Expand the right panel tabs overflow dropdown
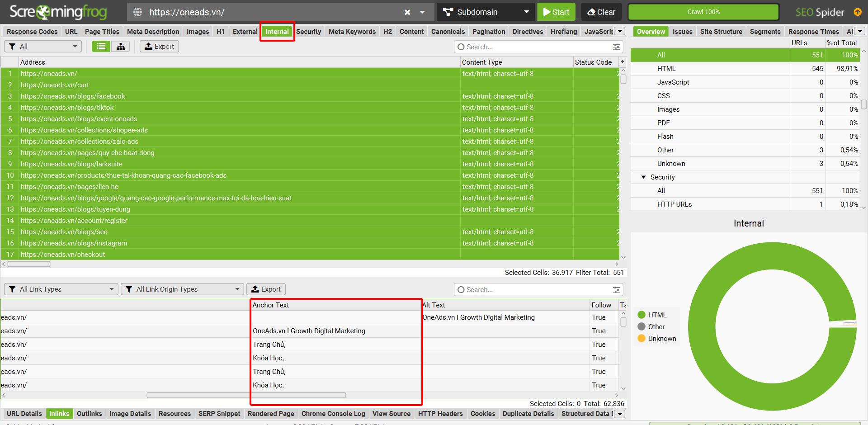 point(859,31)
